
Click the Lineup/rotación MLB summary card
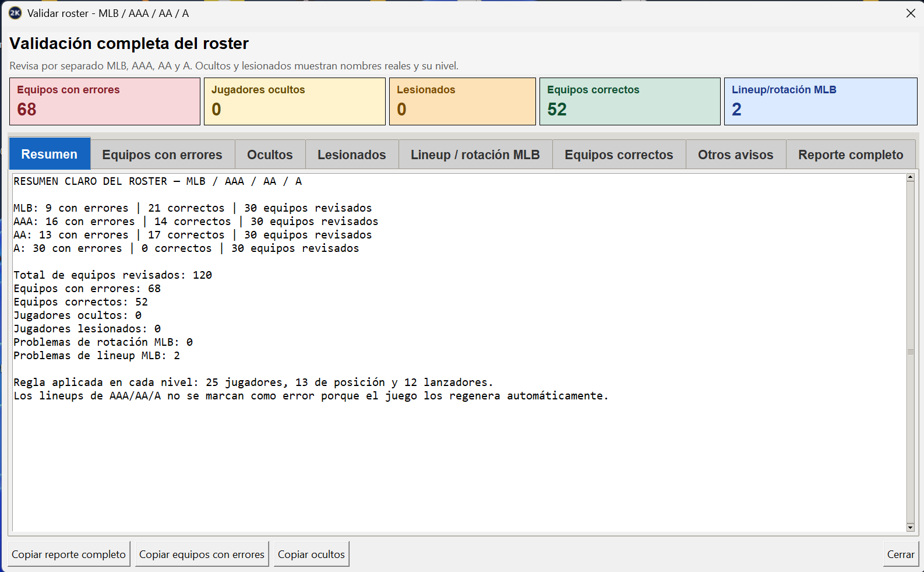[x=821, y=101]
